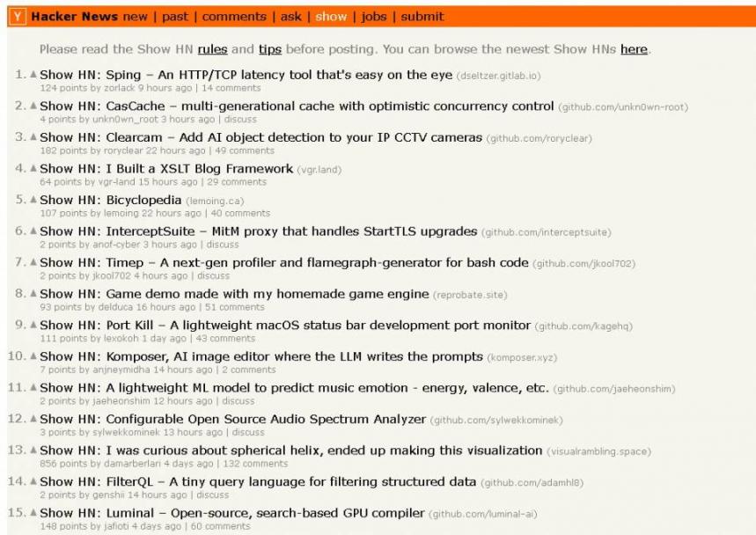Viewport: 756px width, 535px height.
Task: Upvote the InterceptSuite post
Action: click(x=33, y=231)
